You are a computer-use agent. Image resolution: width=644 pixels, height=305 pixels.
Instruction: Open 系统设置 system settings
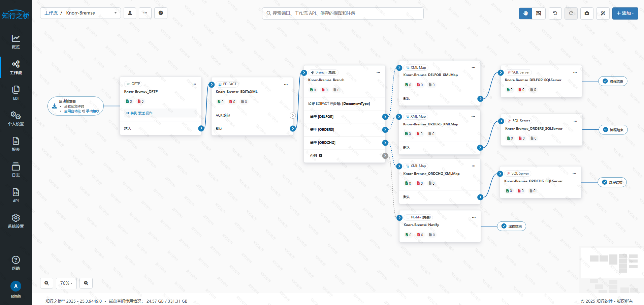click(x=16, y=221)
